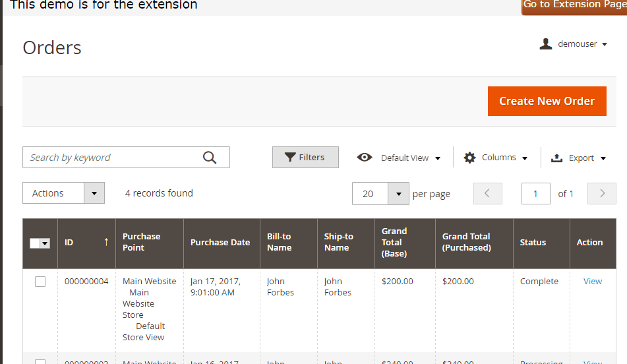Go to previous page arrow
This screenshot has width=627, height=364.
[x=488, y=194]
